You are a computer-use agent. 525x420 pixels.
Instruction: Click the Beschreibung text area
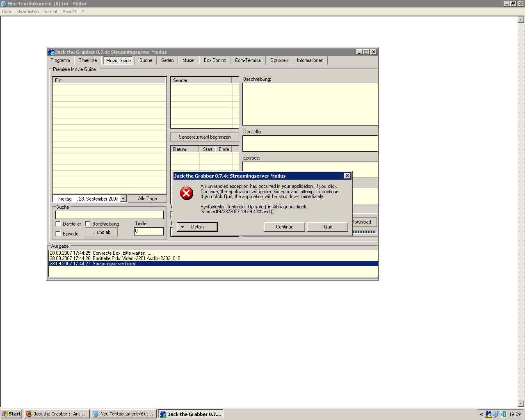click(x=310, y=104)
